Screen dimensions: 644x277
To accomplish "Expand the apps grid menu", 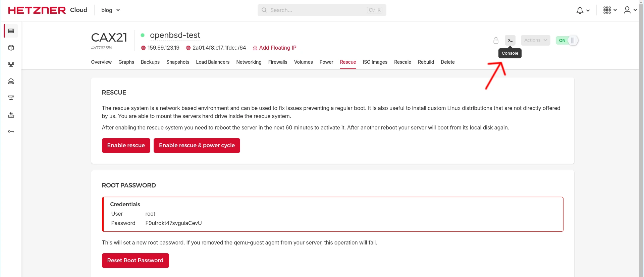I will 609,10.
